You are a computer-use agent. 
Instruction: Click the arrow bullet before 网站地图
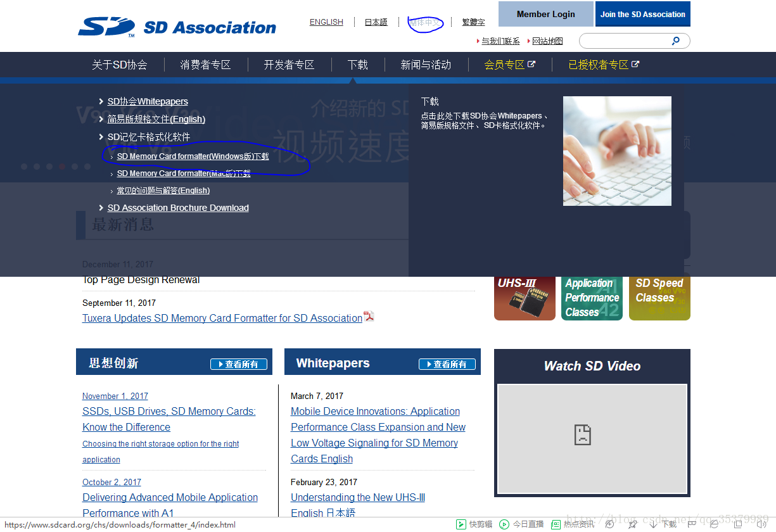[x=529, y=41]
